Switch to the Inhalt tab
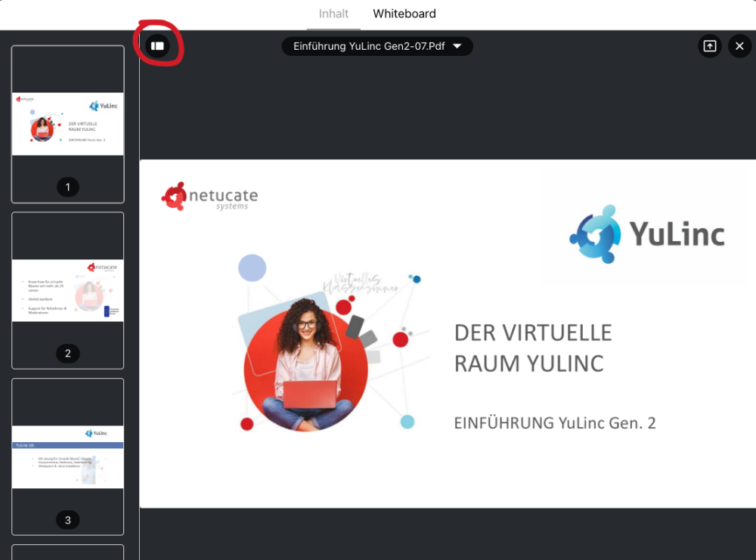Screen dimensions: 756x560 pos(333,14)
